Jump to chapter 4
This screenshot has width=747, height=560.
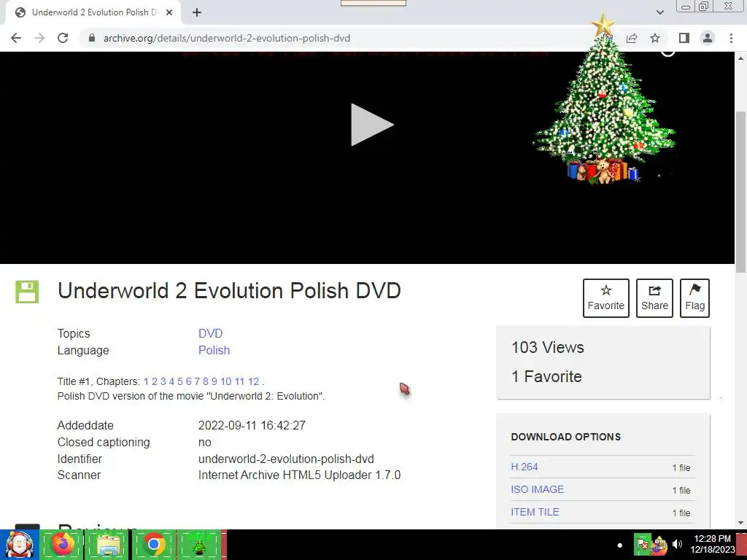tap(171, 381)
